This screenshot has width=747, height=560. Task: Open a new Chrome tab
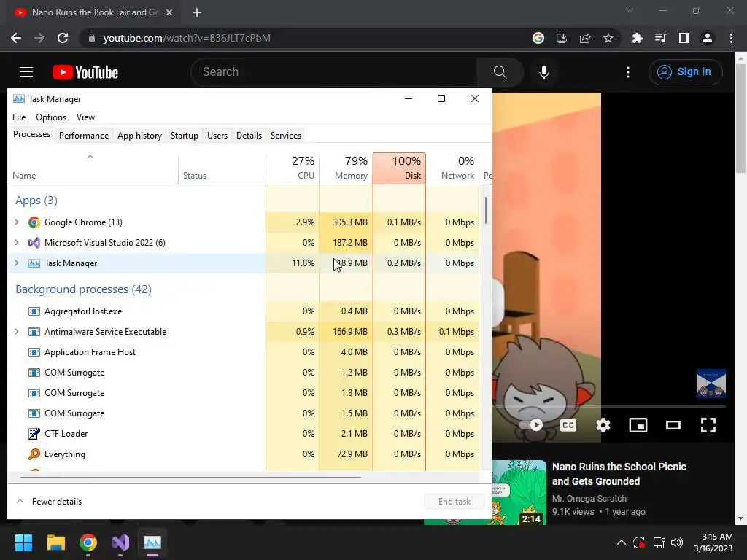pyautogui.click(x=197, y=12)
